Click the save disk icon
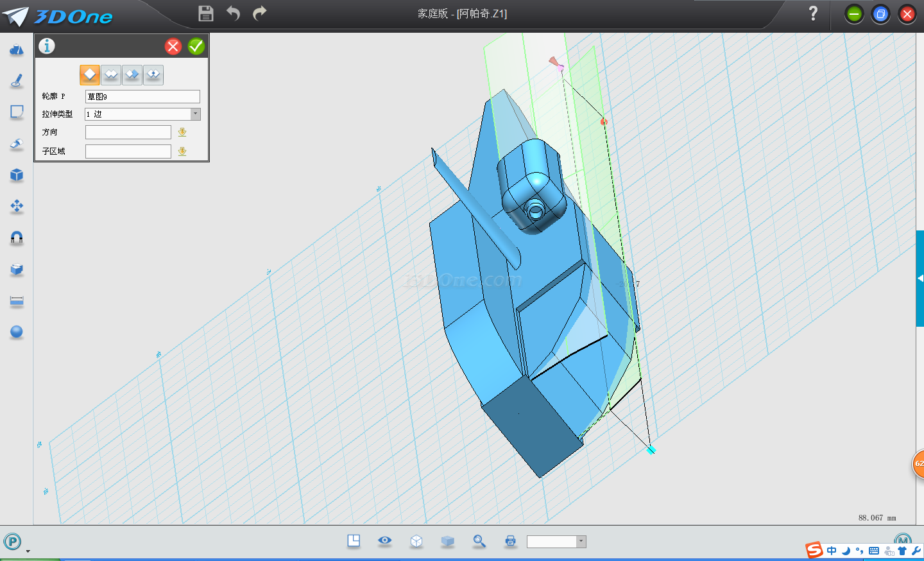The height and width of the screenshot is (561, 924). (206, 13)
